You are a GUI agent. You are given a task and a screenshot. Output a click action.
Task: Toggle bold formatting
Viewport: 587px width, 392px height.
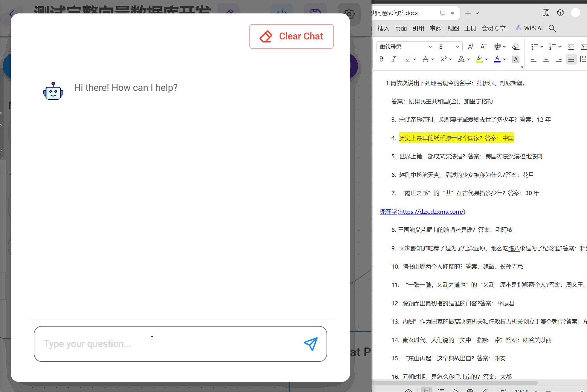coord(381,59)
